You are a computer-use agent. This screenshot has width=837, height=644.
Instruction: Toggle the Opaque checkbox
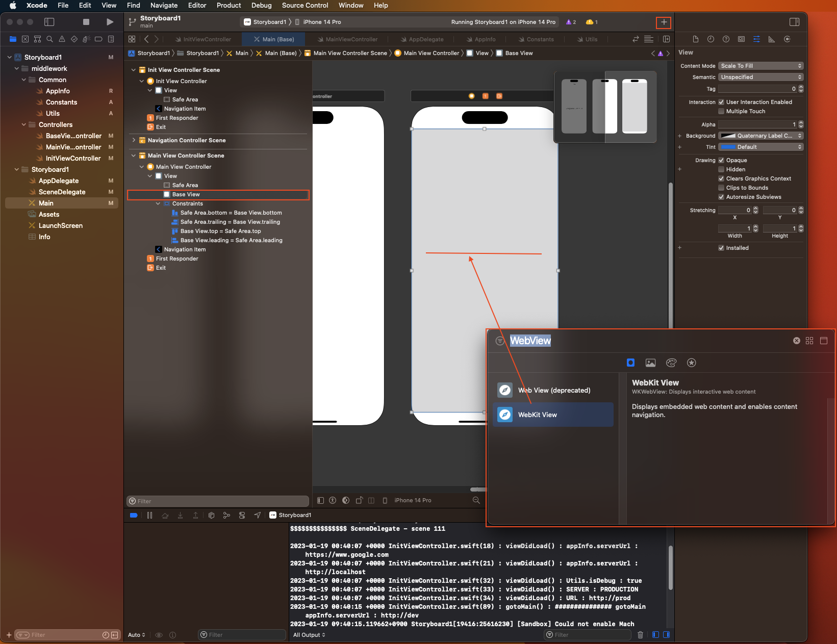click(x=721, y=160)
